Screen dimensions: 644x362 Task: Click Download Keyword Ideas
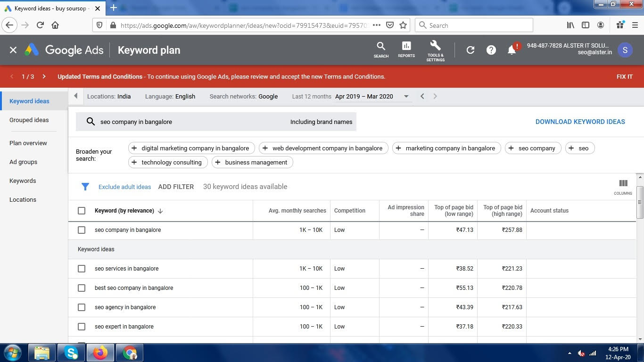click(x=580, y=122)
